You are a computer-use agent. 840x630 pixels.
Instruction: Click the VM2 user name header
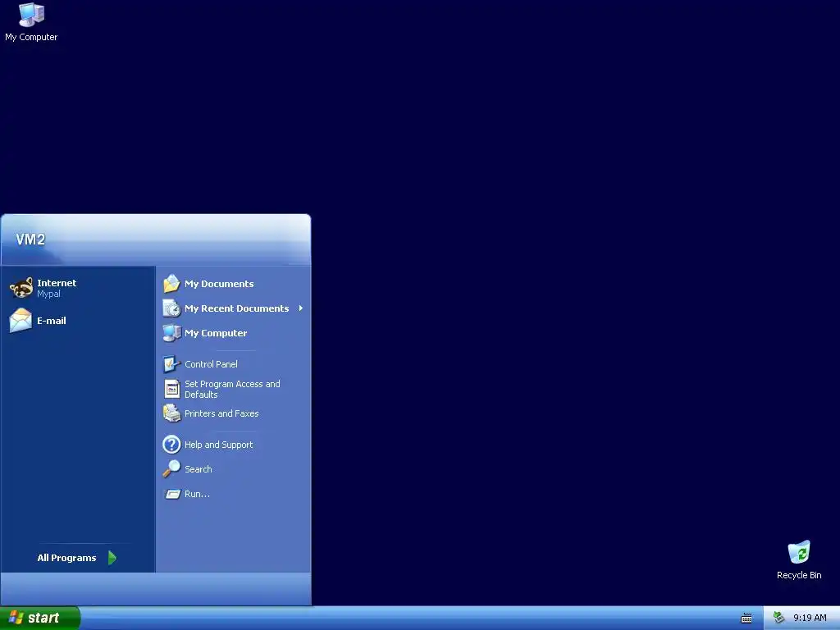30,240
